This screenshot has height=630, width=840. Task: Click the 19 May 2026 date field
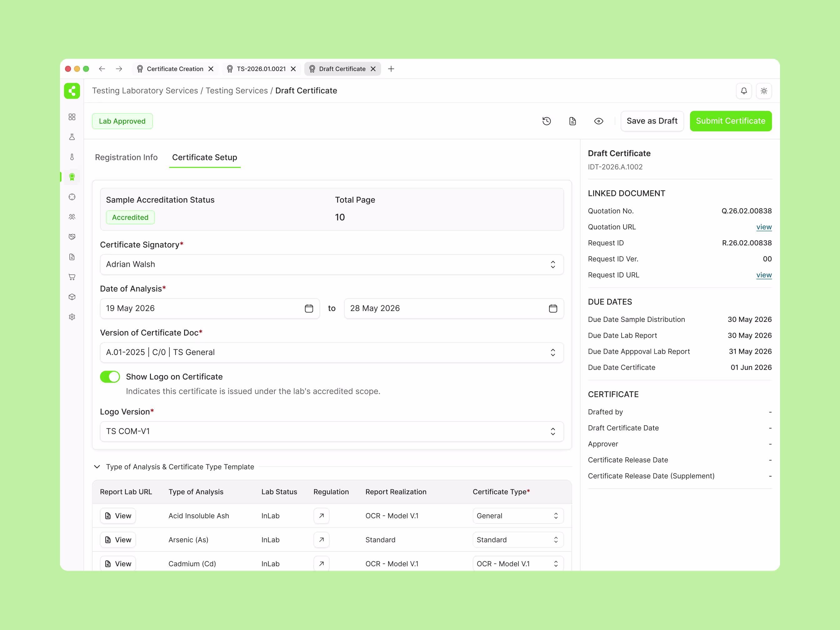210,308
